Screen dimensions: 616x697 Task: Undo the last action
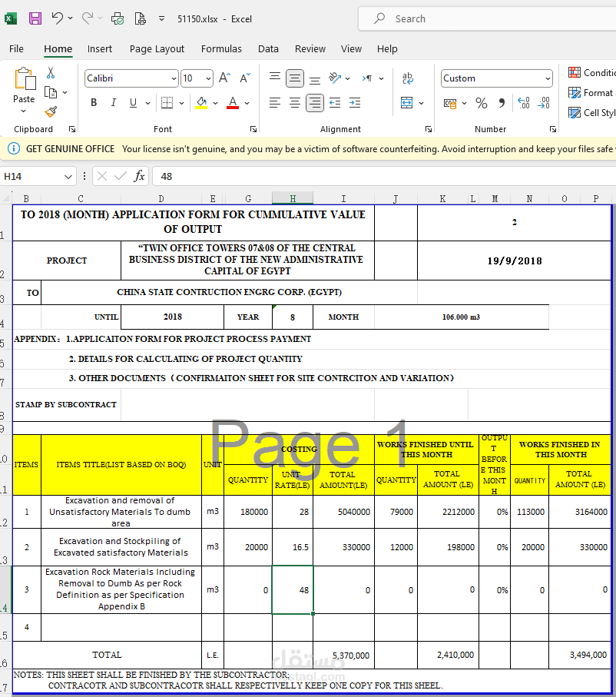pos(58,18)
